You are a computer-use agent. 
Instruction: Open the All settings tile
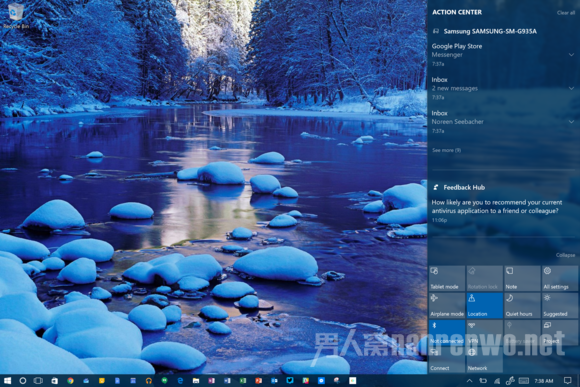(x=560, y=278)
